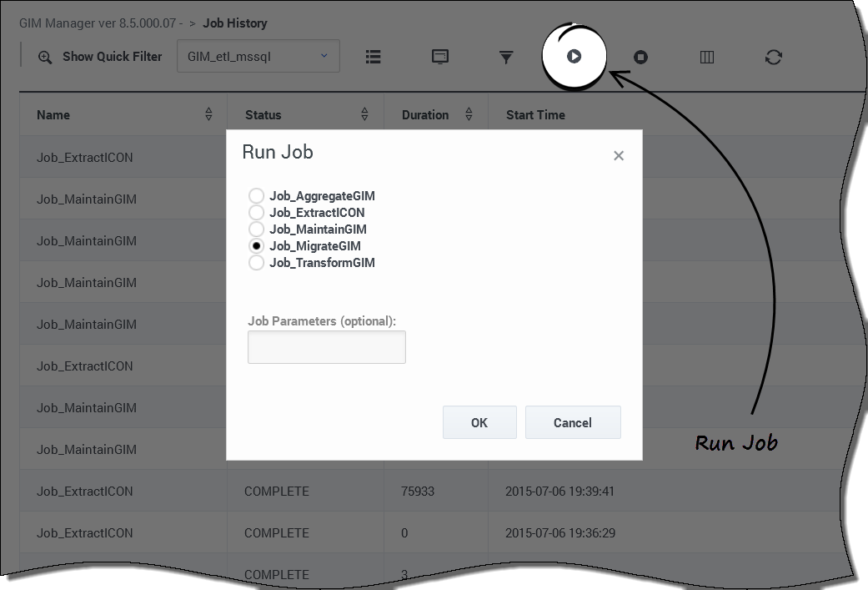Click the Job Parameters text field

click(x=327, y=347)
